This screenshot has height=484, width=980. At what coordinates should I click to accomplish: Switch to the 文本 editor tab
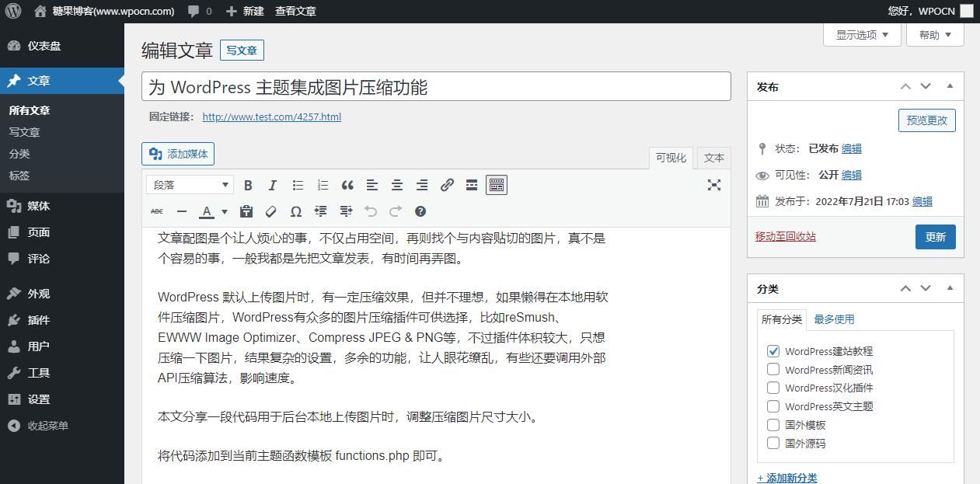click(x=714, y=158)
